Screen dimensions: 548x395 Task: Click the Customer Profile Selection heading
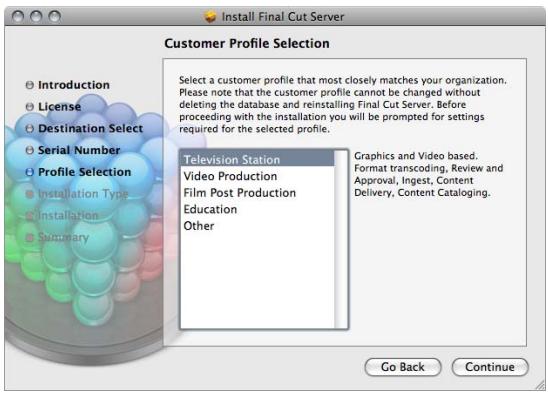click(x=247, y=44)
